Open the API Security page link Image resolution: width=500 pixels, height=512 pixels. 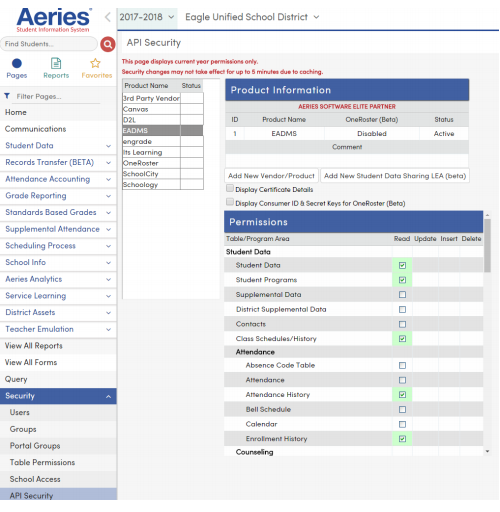(x=58, y=494)
